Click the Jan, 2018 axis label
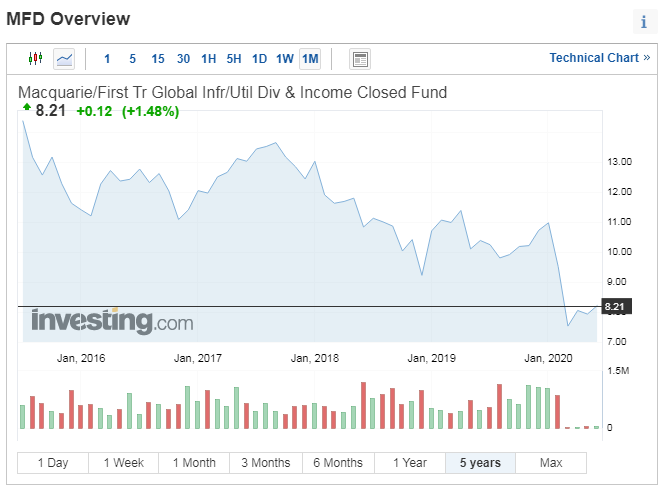Image resolution: width=666 pixels, height=498 pixels. point(315,358)
